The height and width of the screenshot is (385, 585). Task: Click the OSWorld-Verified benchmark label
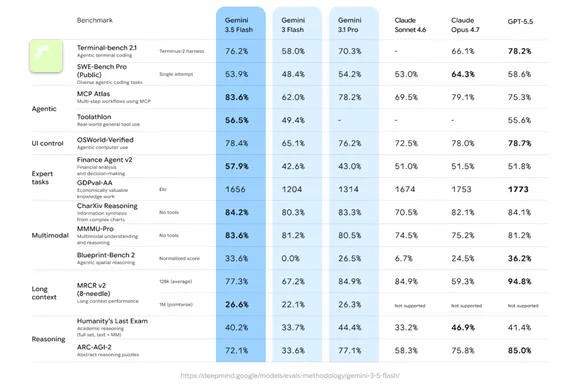105,140
